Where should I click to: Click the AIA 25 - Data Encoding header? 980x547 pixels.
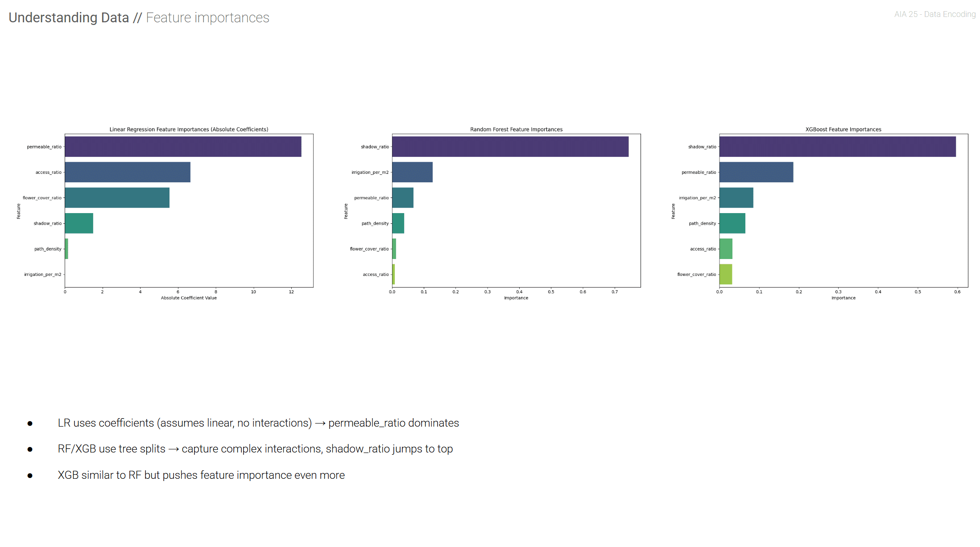(935, 14)
